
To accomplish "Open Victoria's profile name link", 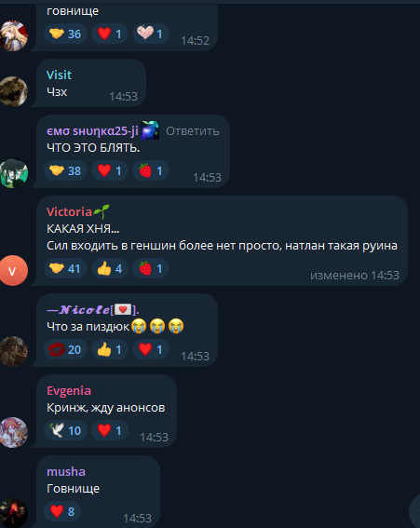I will coord(69,211).
